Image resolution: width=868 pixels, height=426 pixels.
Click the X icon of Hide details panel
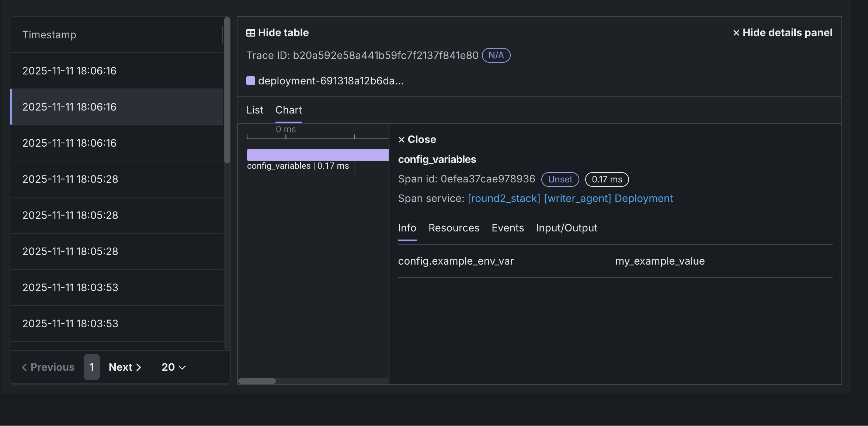tap(736, 33)
